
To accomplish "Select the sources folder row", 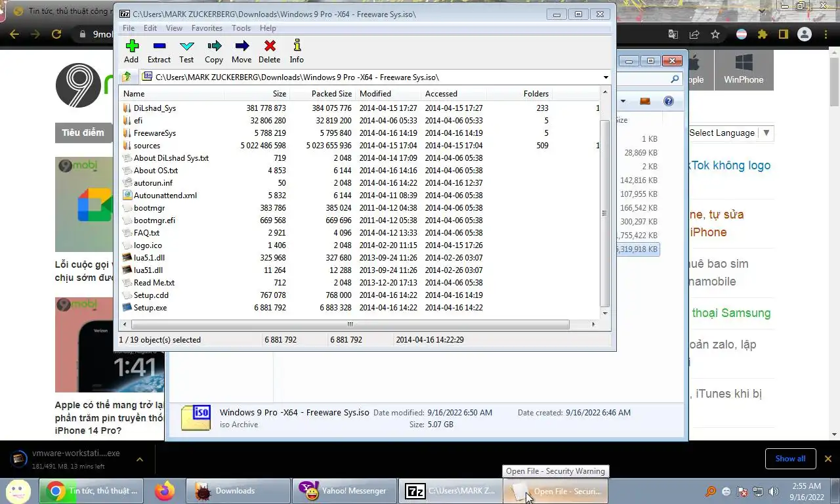I will [x=360, y=146].
